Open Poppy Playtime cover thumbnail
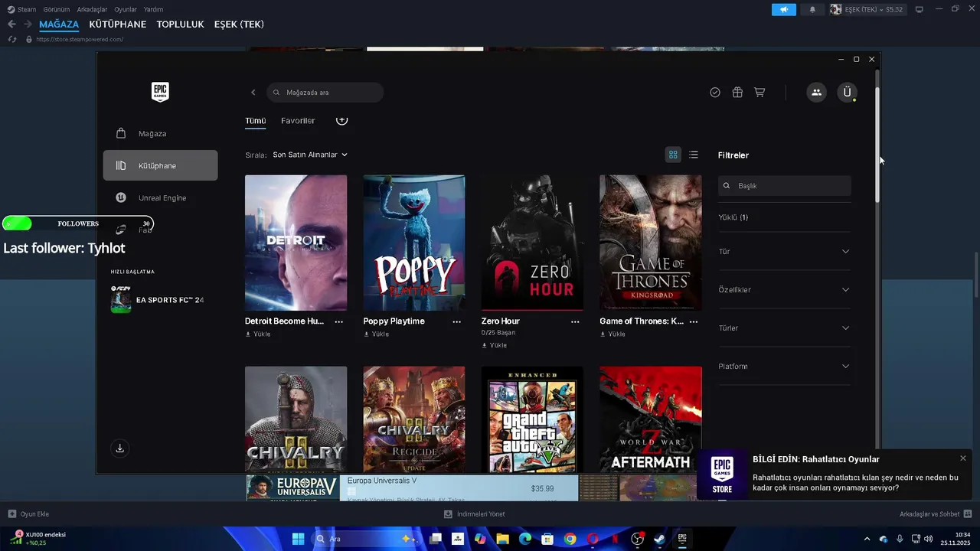Viewport: 980px width, 551px height. pos(414,243)
